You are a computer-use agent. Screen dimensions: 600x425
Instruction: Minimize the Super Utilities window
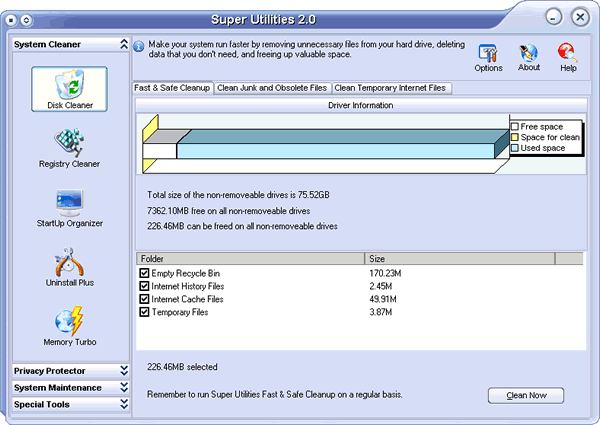(553, 17)
